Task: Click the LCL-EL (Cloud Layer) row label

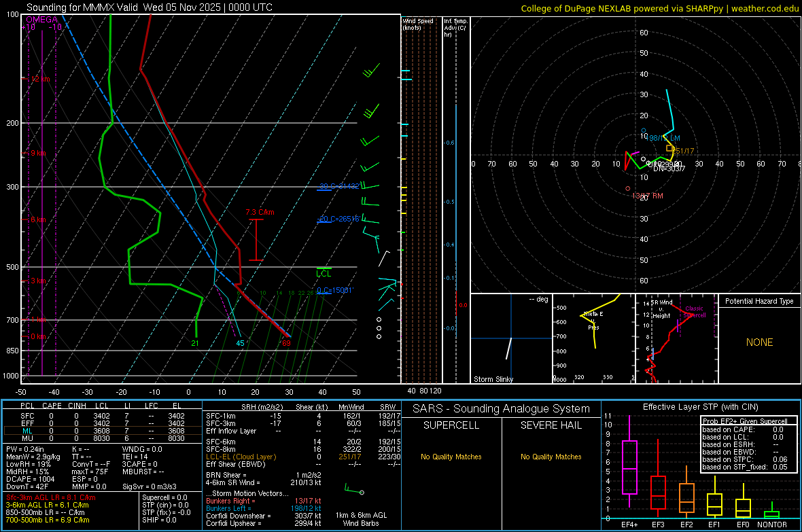Action: pos(241,457)
